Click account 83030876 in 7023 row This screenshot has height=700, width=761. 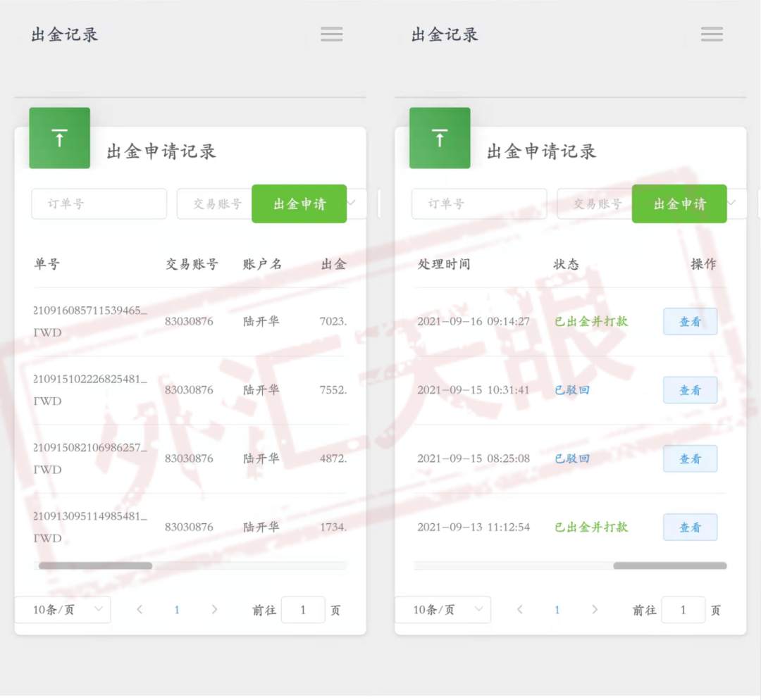pyautogui.click(x=189, y=321)
